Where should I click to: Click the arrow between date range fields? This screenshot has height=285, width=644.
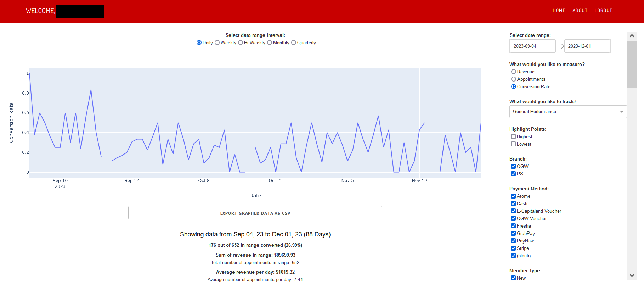coord(560,46)
